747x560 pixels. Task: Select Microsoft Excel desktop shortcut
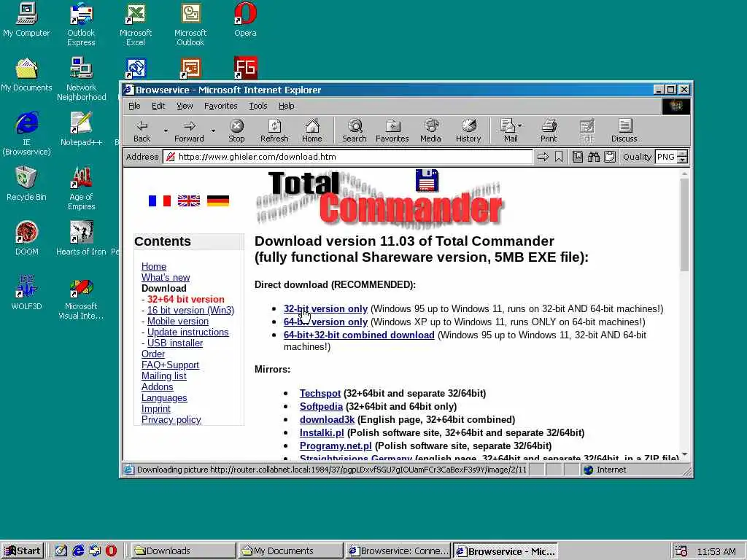pos(136,24)
